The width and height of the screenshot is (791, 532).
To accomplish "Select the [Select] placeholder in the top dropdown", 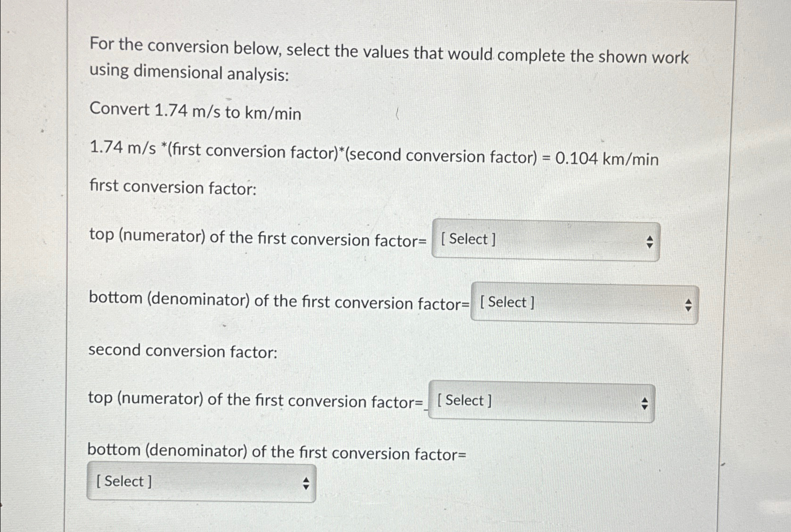I will [468, 240].
